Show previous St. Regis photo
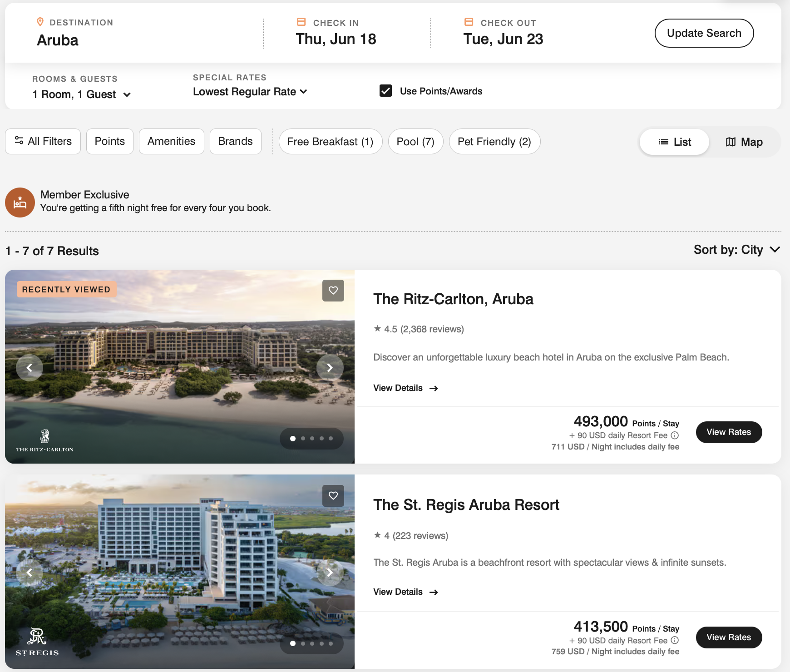Viewport: 790px width, 672px height. pos(30,573)
